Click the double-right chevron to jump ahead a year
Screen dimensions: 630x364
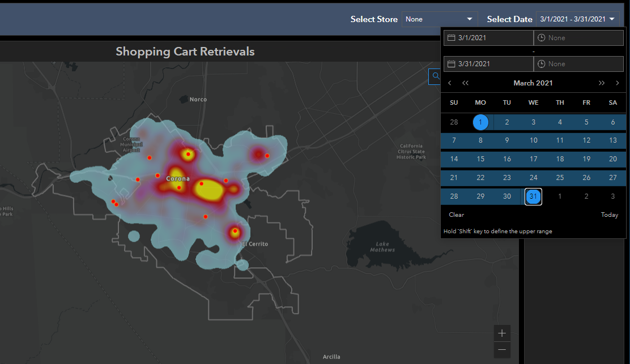tap(602, 83)
